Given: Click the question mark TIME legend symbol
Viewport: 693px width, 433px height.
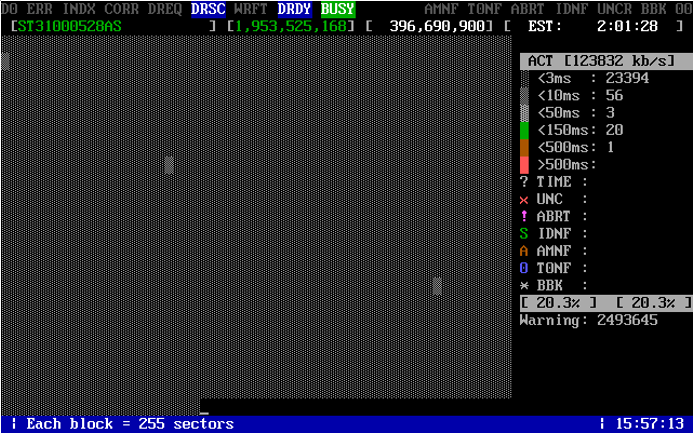Looking at the screenshot, I should coord(524,182).
